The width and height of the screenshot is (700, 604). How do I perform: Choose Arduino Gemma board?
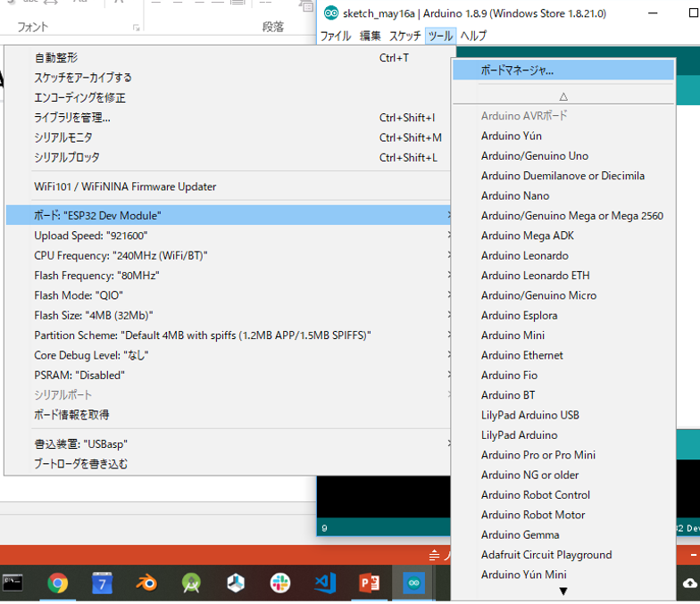[x=563, y=535]
